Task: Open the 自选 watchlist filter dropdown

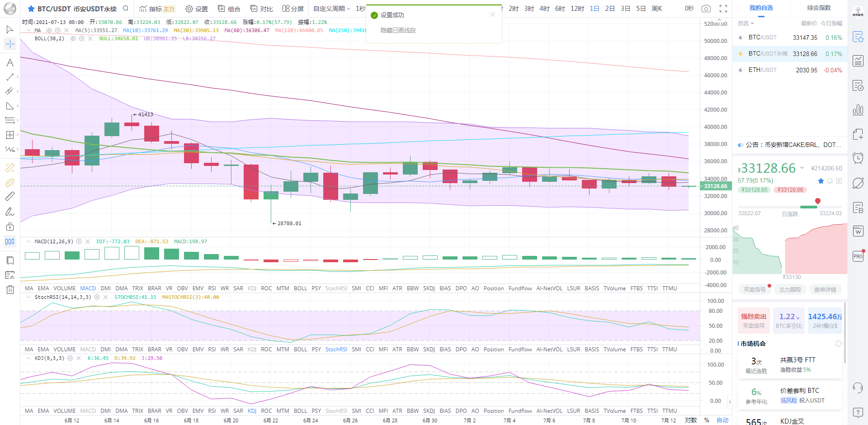Action: tap(746, 23)
